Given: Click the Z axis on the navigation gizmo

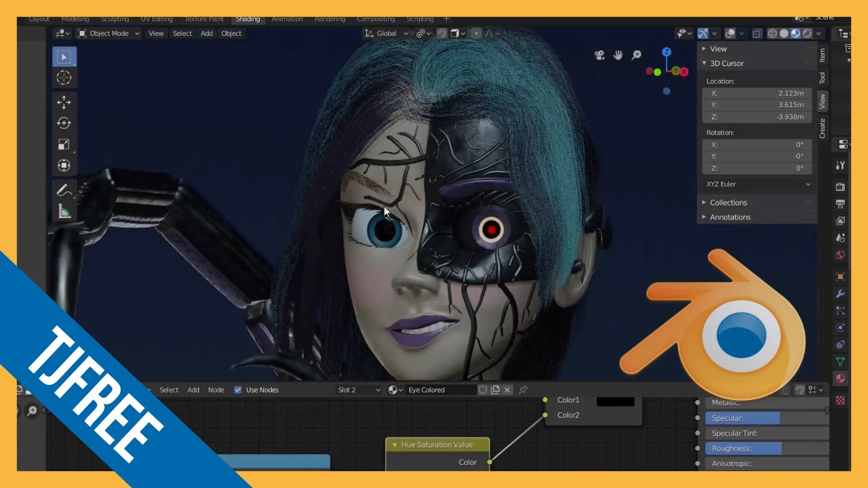Looking at the screenshot, I should click(666, 52).
